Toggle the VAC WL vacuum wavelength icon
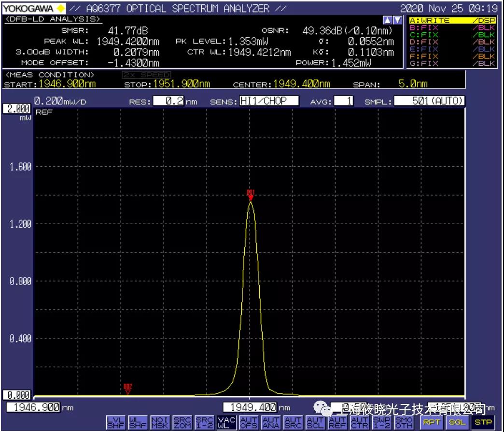Viewport: 504px width, 432px height. pos(226,422)
